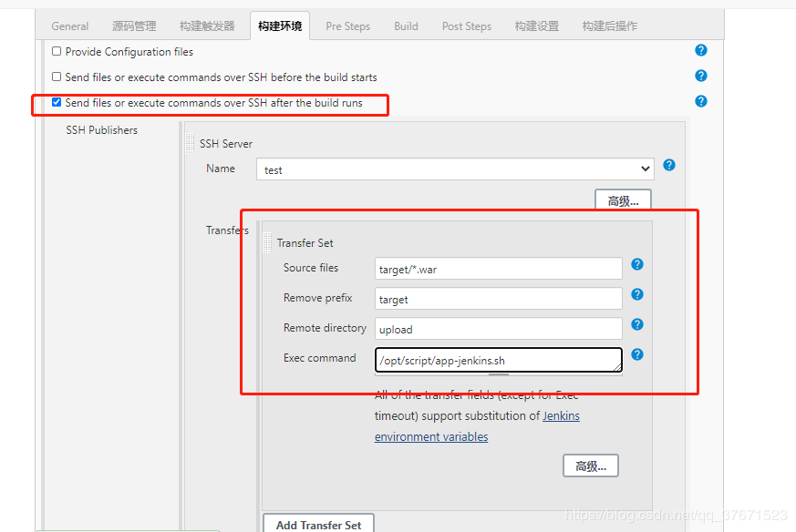796x532 pixels.
Task: Click the upper 高级 button
Action: (x=622, y=200)
